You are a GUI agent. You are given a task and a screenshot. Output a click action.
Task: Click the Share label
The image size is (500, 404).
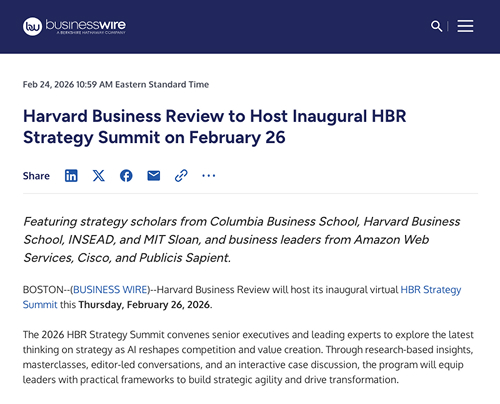click(36, 176)
